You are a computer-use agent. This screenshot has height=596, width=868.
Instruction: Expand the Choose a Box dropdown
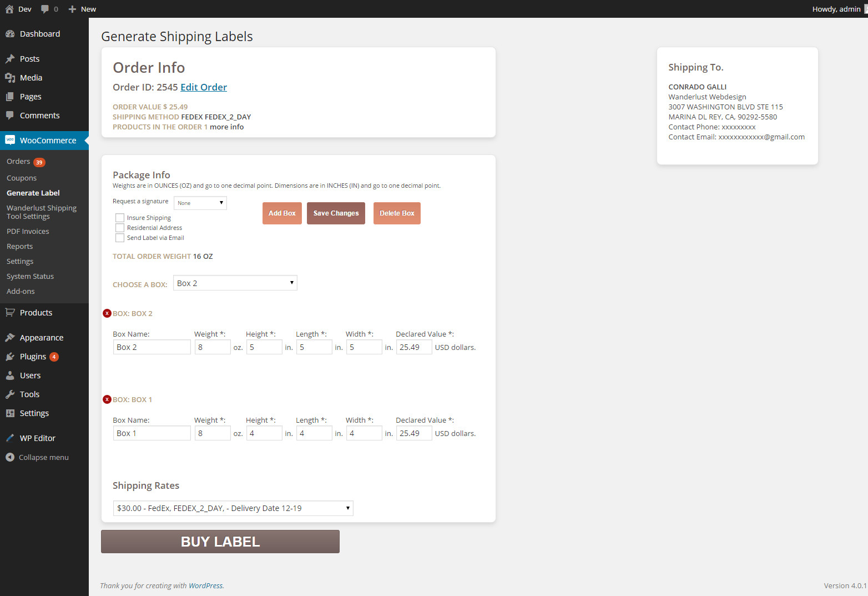pos(235,283)
